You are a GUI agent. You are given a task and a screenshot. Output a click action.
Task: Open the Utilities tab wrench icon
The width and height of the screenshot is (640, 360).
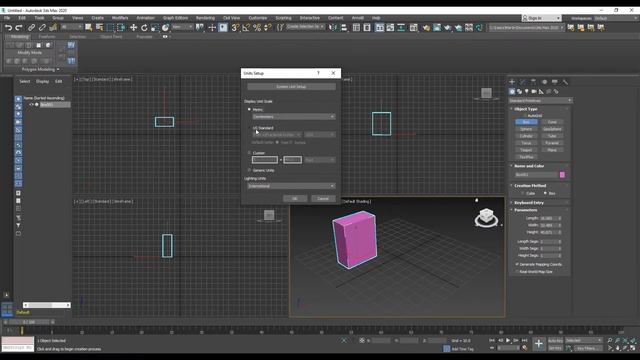[x=565, y=82]
